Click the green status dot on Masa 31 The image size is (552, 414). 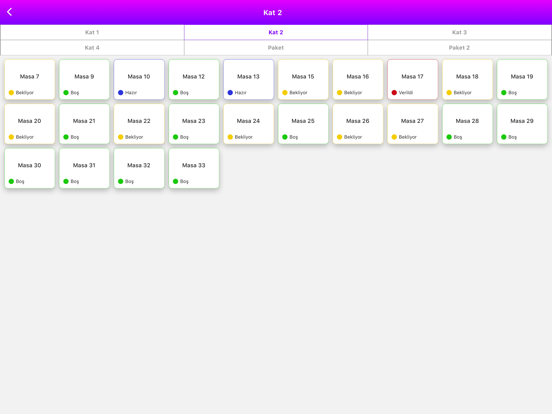point(66,181)
